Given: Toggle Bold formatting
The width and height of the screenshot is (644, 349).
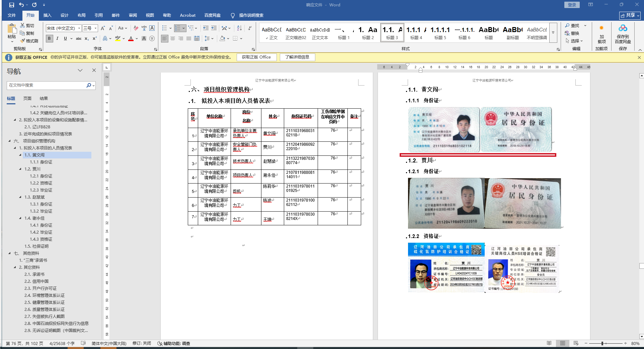Looking at the screenshot, I should pyautogui.click(x=50, y=38).
